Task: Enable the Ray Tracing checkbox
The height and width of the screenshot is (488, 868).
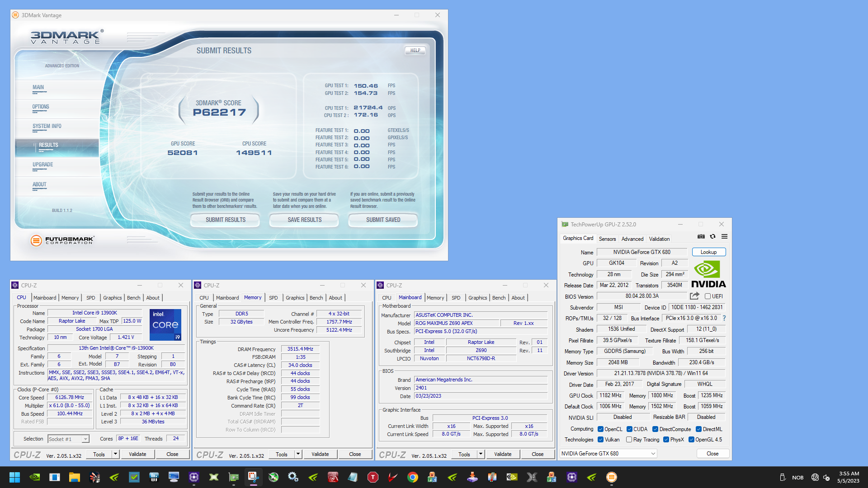Action: tap(629, 440)
